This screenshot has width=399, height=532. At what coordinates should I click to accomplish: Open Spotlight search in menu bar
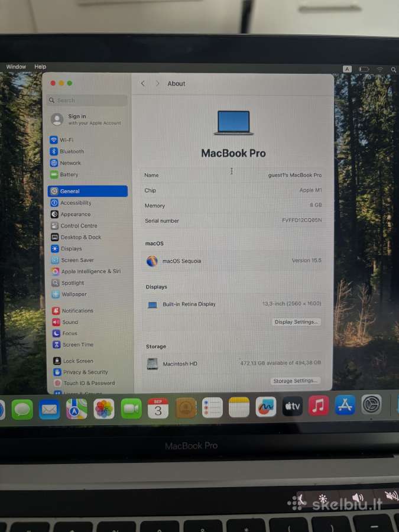click(x=393, y=70)
